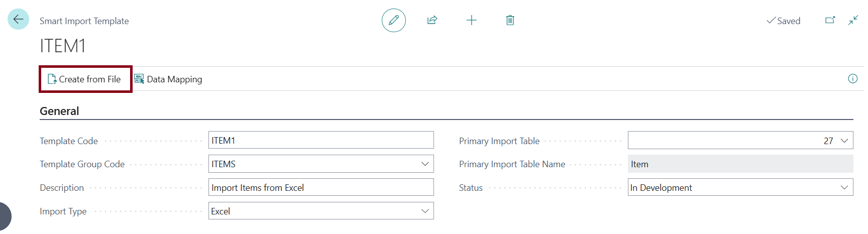Expand Template Group Code dropdown
868x234 pixels.
[425, 164]
